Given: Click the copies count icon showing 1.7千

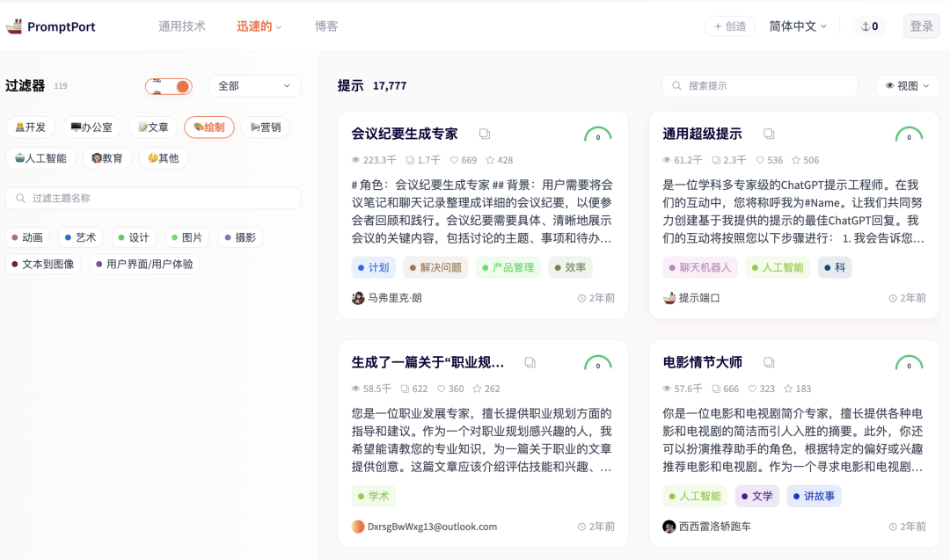Looking at the screenshot, I should click(410, 160).
